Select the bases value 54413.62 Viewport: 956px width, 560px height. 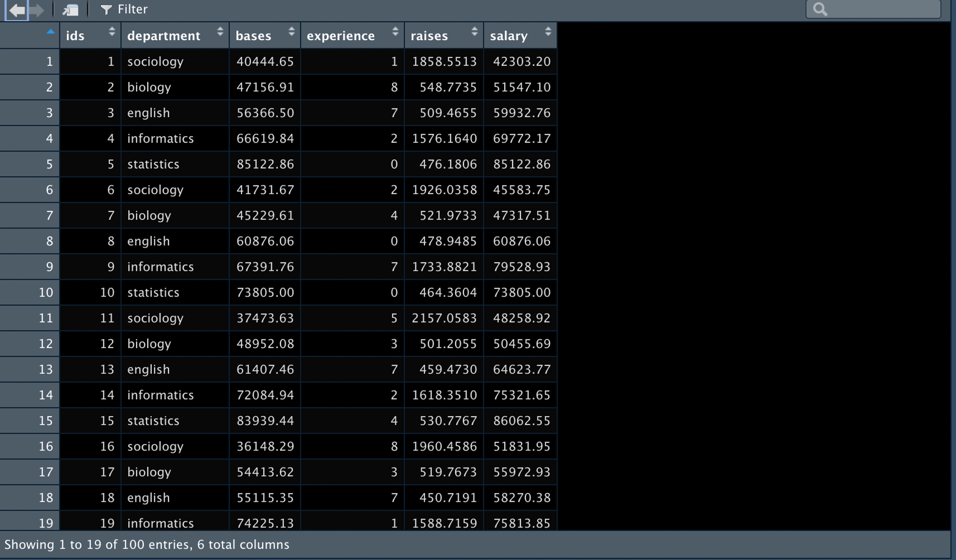[265, 472]
